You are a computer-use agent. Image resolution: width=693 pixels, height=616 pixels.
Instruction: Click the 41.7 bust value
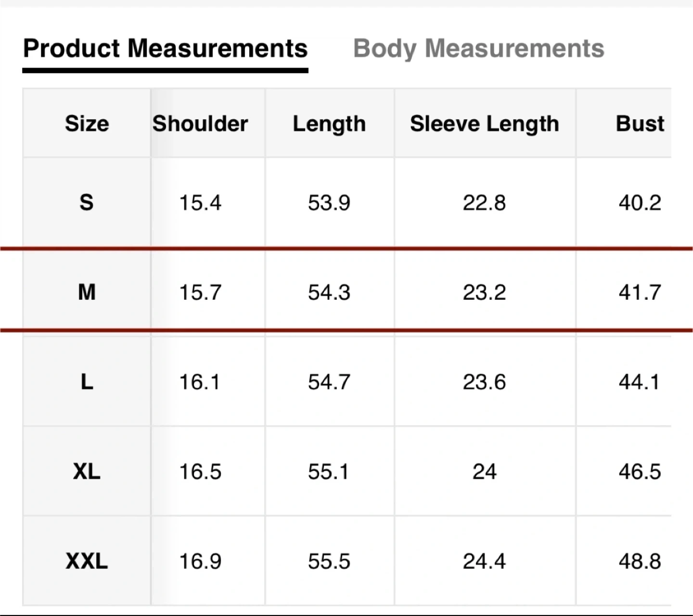click(640, 292)
